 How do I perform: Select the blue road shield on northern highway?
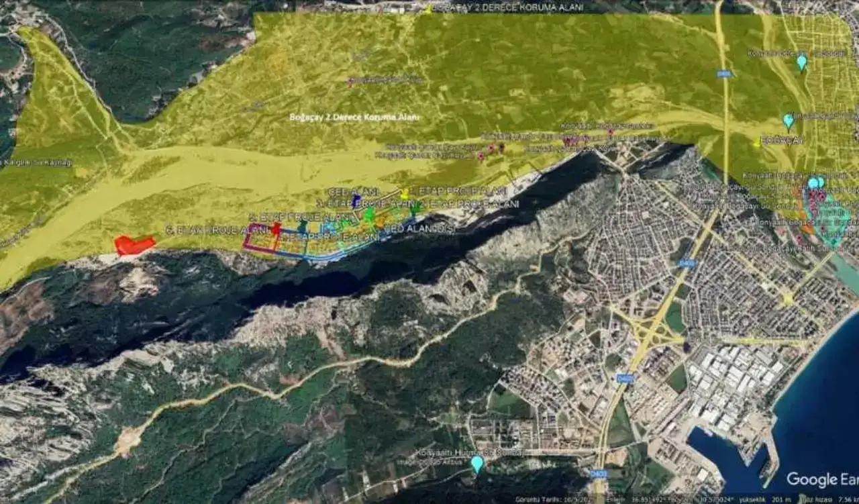pos(723,74)
